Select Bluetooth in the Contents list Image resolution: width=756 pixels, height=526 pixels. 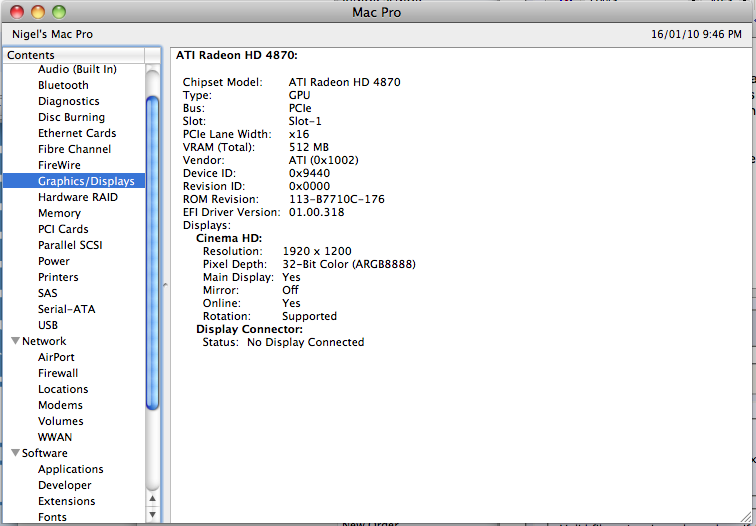click(63, 85)
